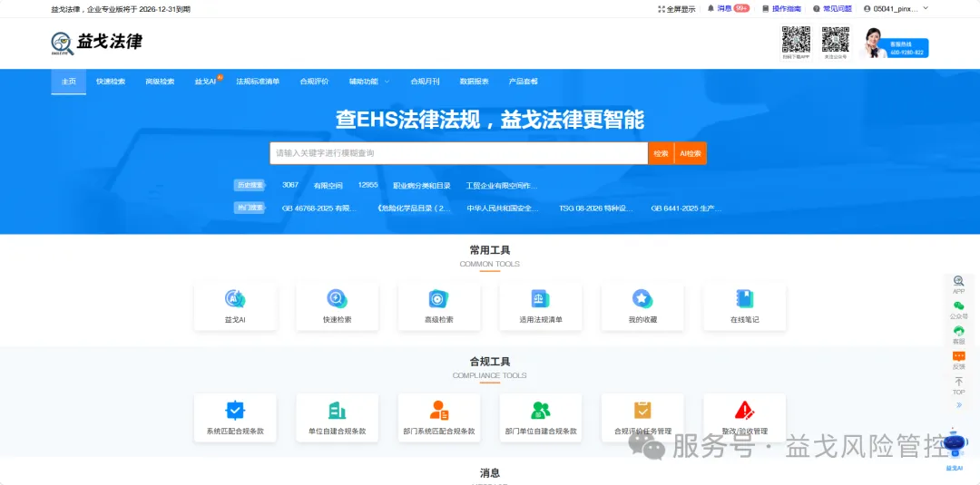The width and height of the screenshot is (980, 485).
Task: Select the 合规评价 navigation tab
Action: 314,82
